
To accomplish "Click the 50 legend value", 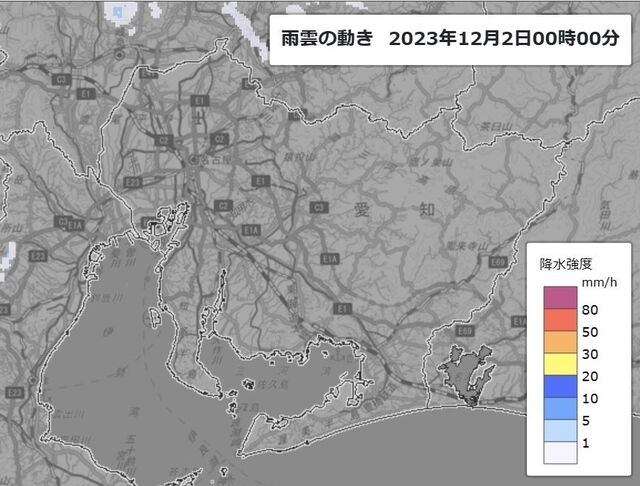I will [590, 332].
